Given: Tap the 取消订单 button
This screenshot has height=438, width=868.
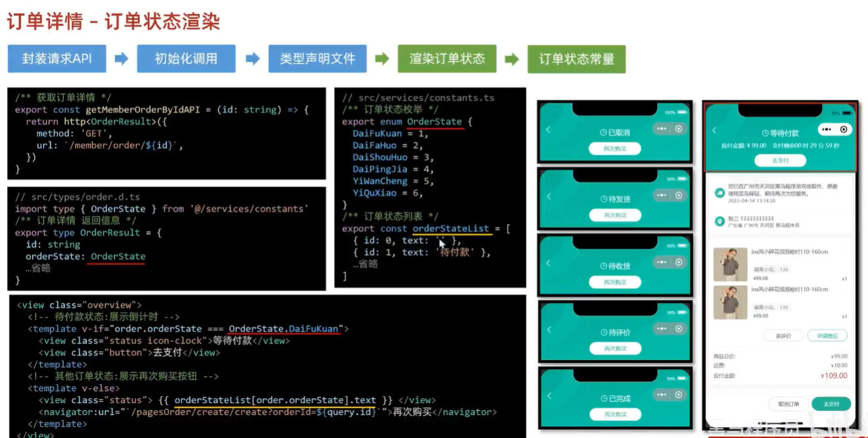Looking at the screenshot, I should pos(789,404).
